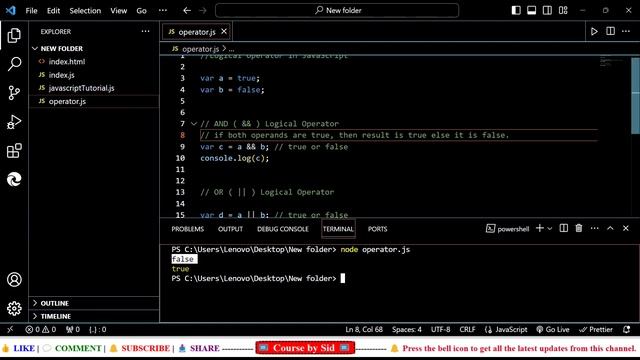Switch to the DEBUG CONSOLE tab
The height and width of the screenshot is (360, 640).
[x=282, y=229]
